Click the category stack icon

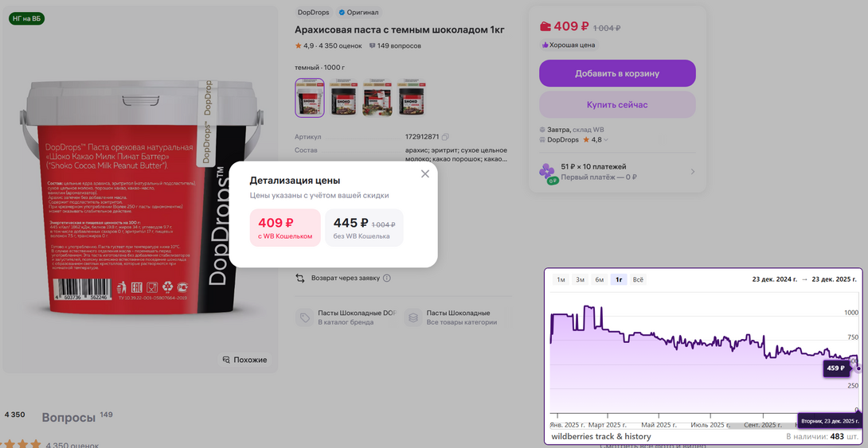tap(412, 317)
